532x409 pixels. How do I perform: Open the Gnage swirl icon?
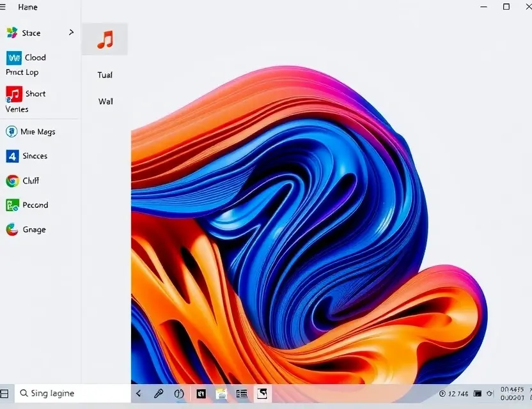(12, 229)
